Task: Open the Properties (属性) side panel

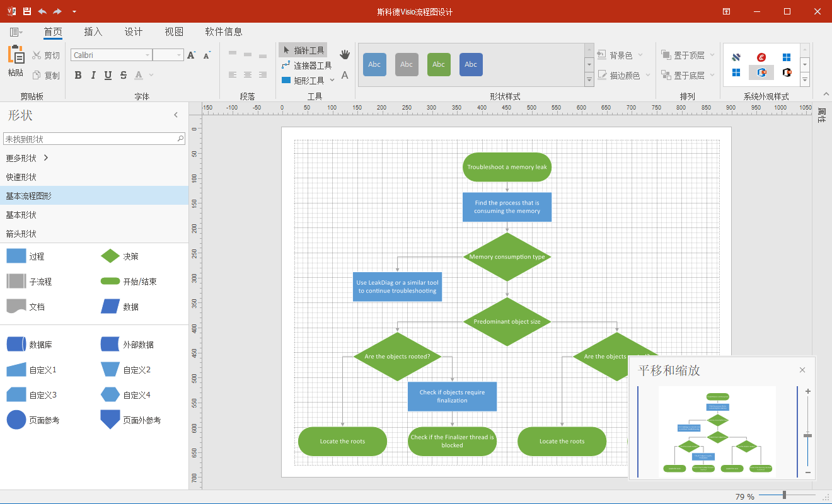Action: (821, 116)
